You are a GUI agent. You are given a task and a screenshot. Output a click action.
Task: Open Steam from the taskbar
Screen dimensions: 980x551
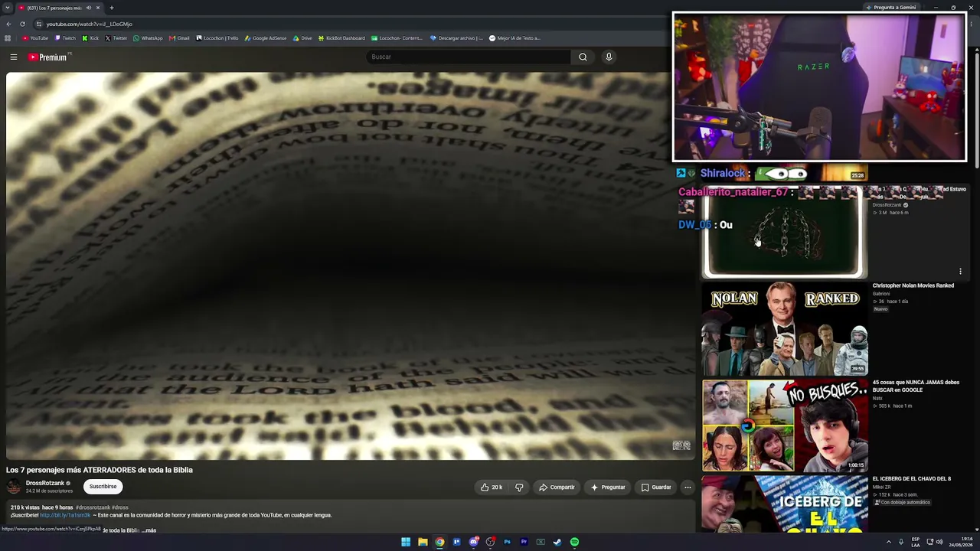(x=557, y=542)
